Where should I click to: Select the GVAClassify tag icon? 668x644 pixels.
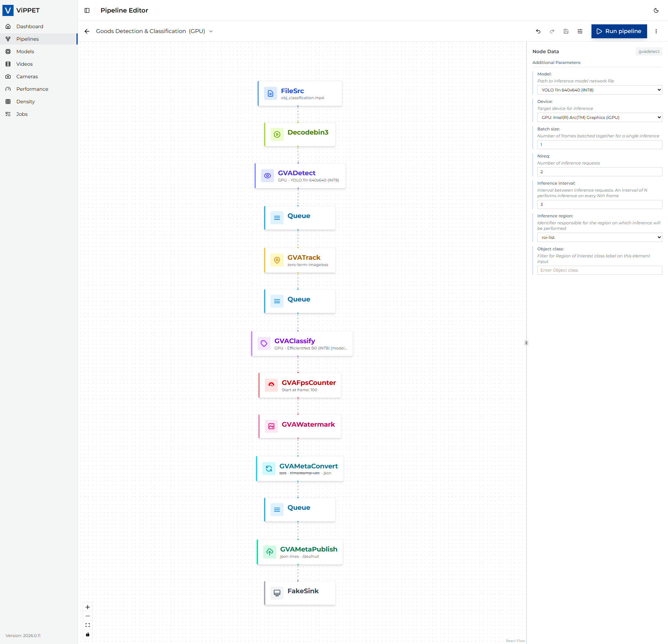(264, 344)
